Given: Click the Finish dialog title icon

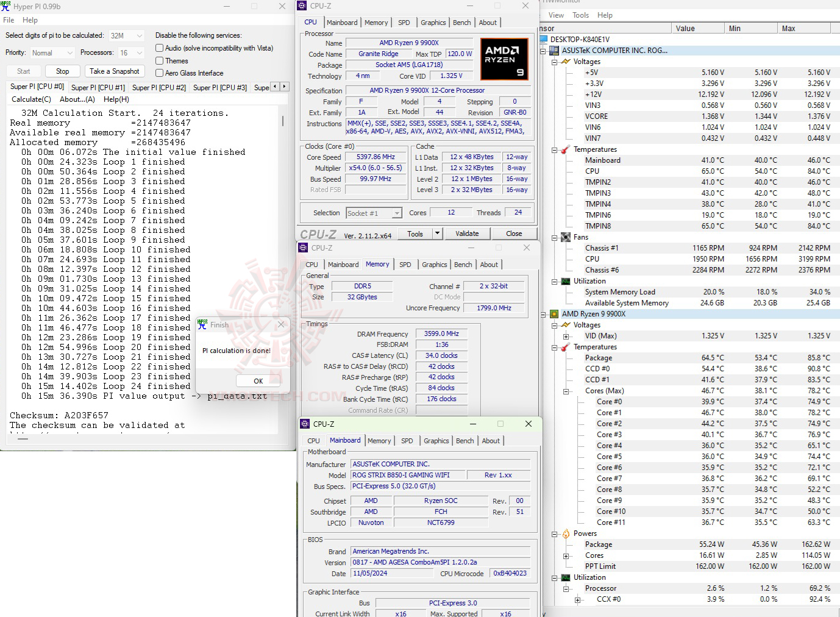Looking at the screenshot, I should tap(202, 324).
